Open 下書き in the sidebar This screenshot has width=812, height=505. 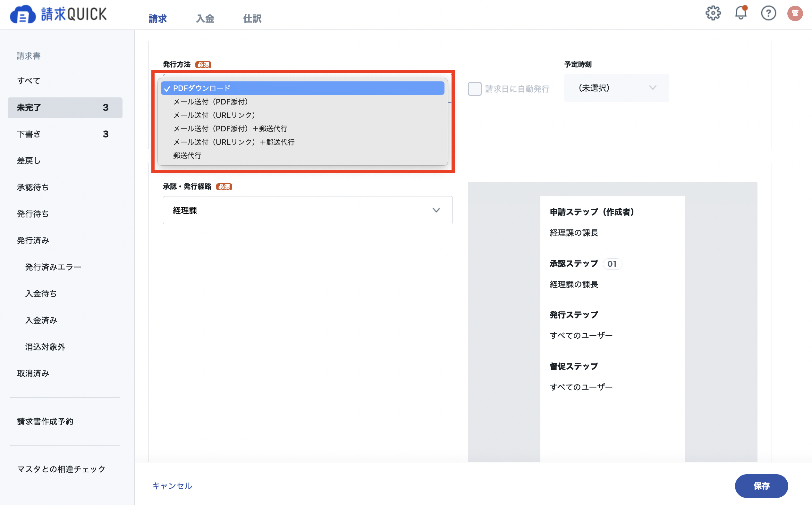coord(65,134)
